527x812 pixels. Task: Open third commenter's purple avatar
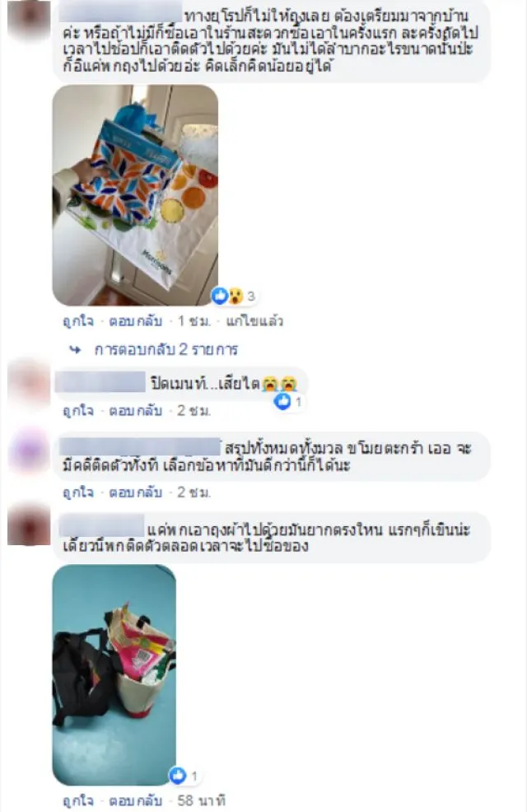click(x=29, y=450)
